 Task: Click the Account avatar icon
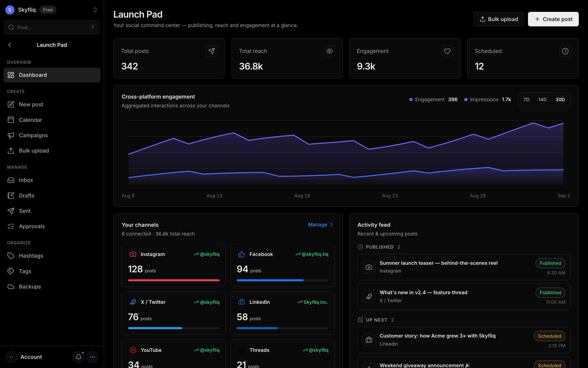click(x=11, y=357)
